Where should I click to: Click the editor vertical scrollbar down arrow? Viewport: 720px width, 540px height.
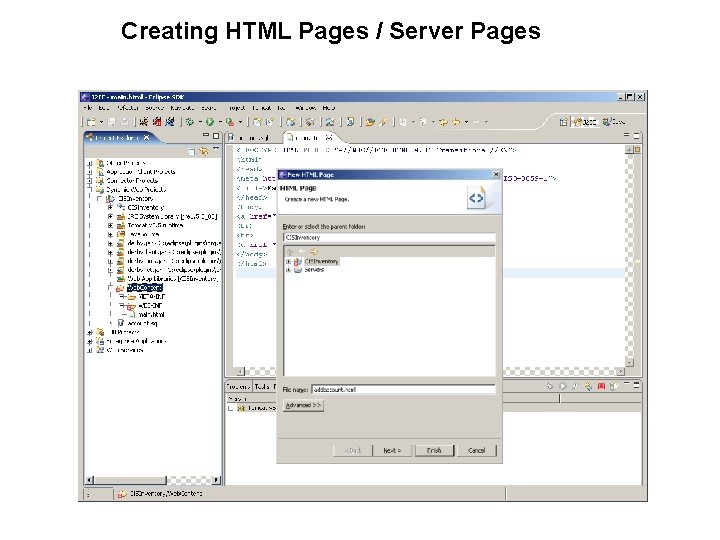630,363
